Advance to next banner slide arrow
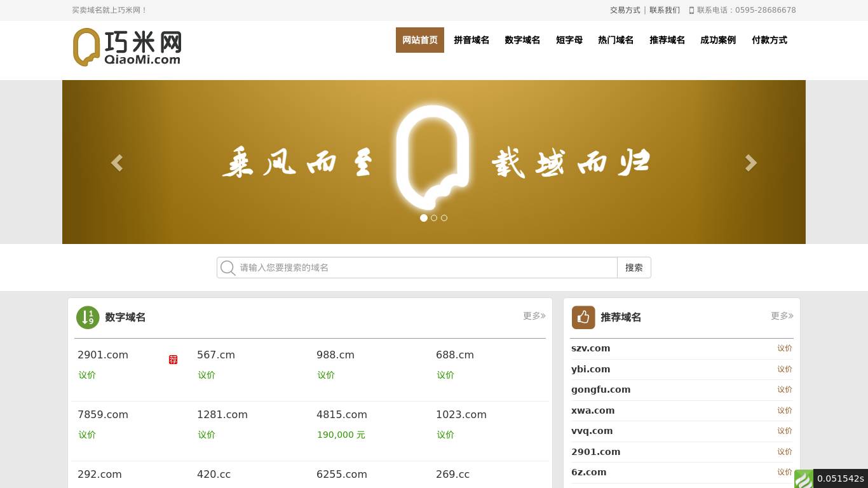The width and height of the screenshot is (868, 488). pos(751,163)
